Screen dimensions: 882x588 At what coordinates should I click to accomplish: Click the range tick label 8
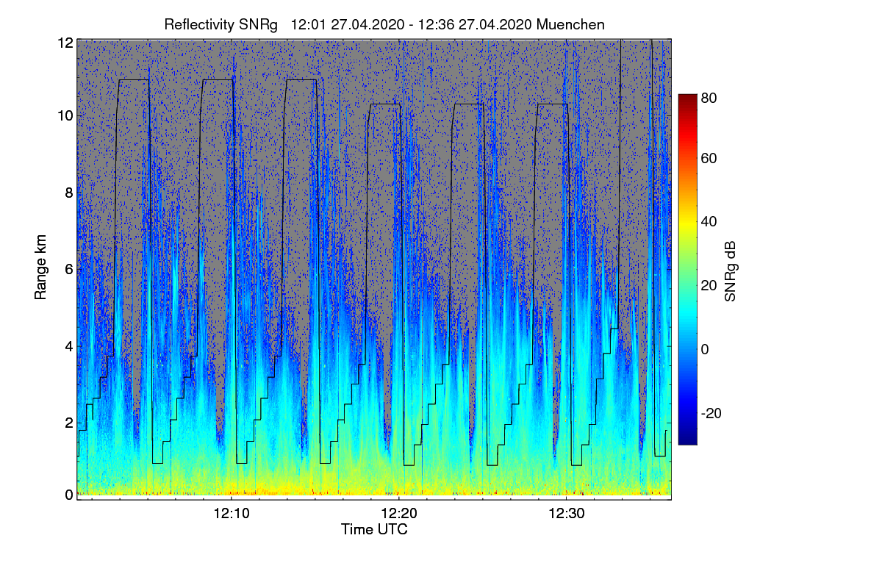[x=69, y=193]
